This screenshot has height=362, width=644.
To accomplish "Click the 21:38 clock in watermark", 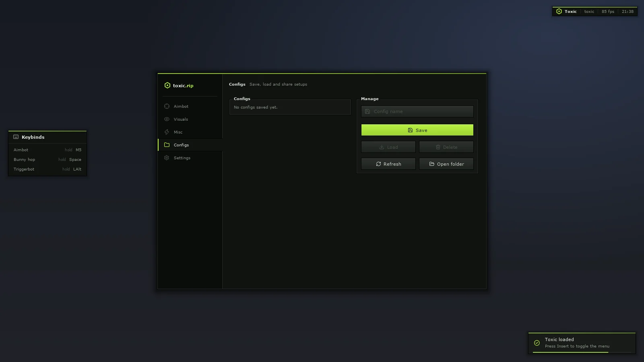I will click(627, 11).
